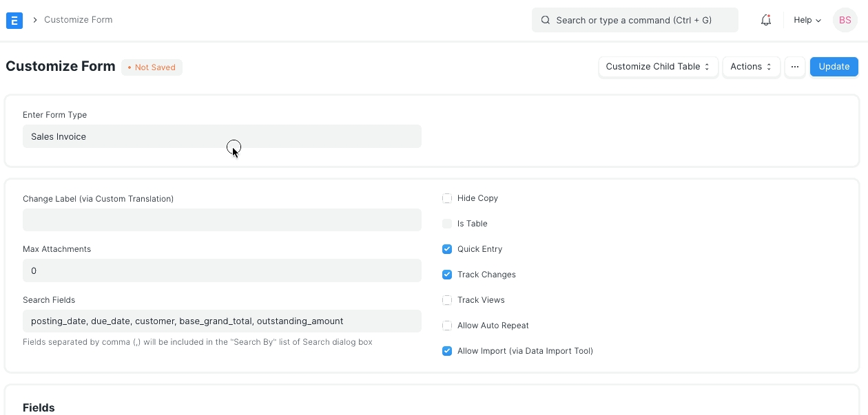Screen dimensions: 868x415
Task: Expand the Help menu
Action: 807,20
